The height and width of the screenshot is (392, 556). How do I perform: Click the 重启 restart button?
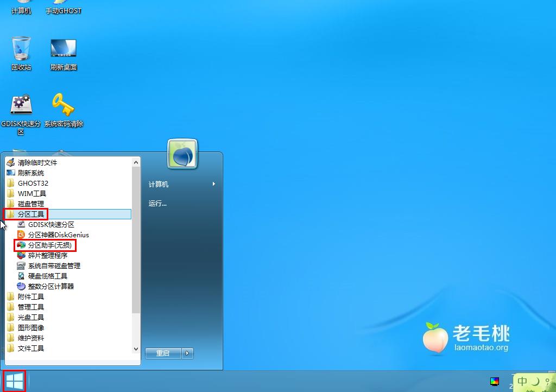tap(163, 353)
